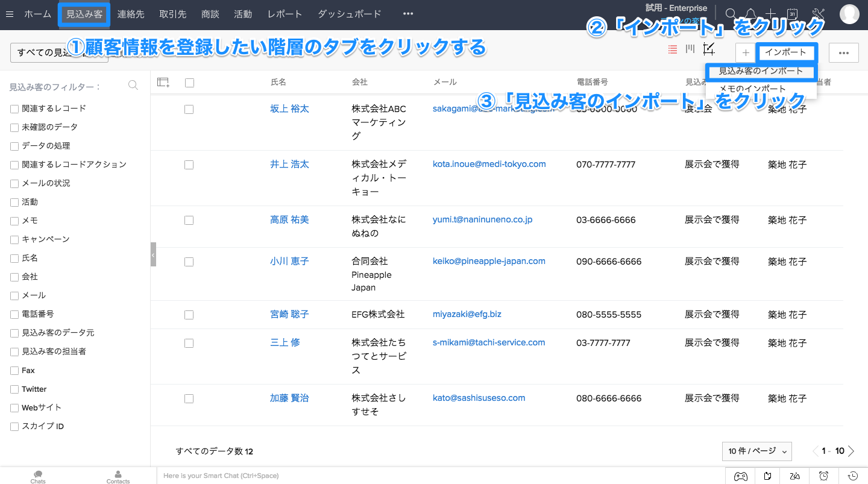Image resolution: width=868 pixels, height=484 pixels.
Task: Open the setup tools wrench icon
Action: coord(818,14)
